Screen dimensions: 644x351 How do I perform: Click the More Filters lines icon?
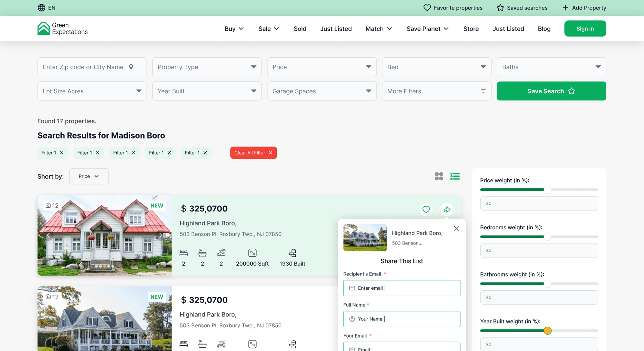point(483,91)
